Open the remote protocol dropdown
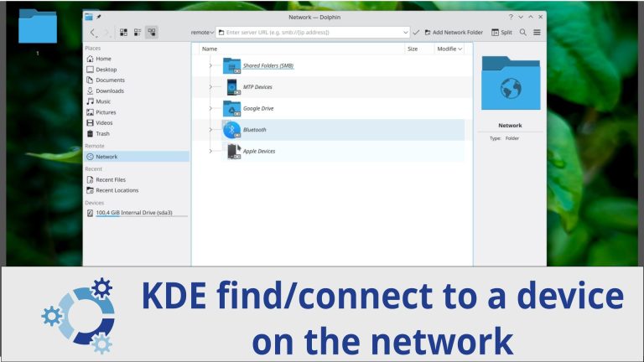 [x=202, y=33]
